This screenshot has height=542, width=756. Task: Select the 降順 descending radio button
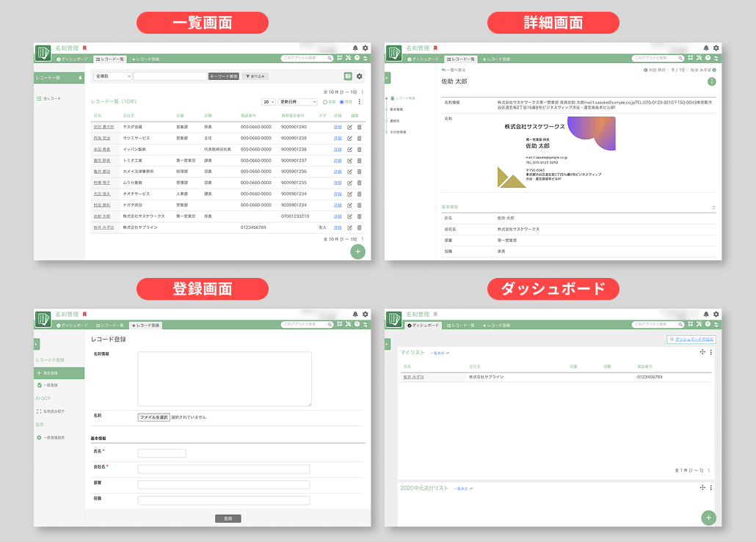click(x=342, y=102)
